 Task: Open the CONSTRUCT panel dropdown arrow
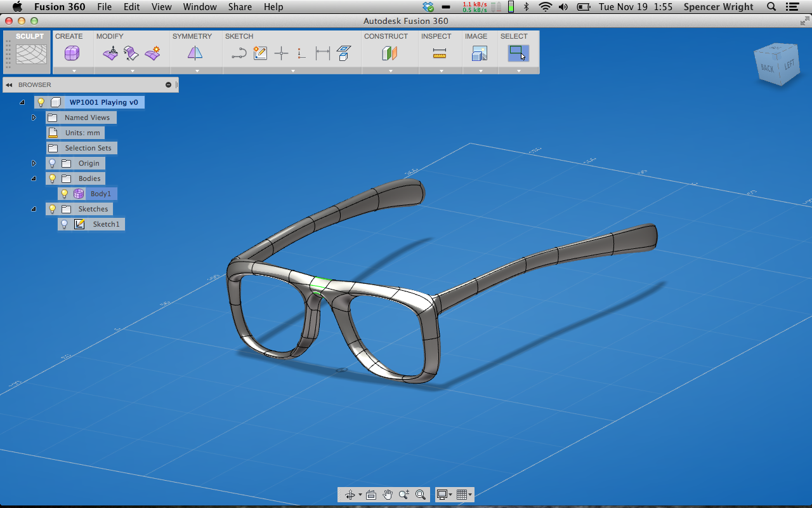coord(390,70)
